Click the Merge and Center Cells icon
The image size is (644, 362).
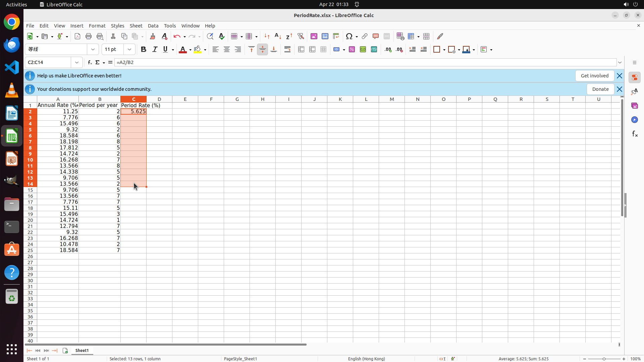(301, 50)
